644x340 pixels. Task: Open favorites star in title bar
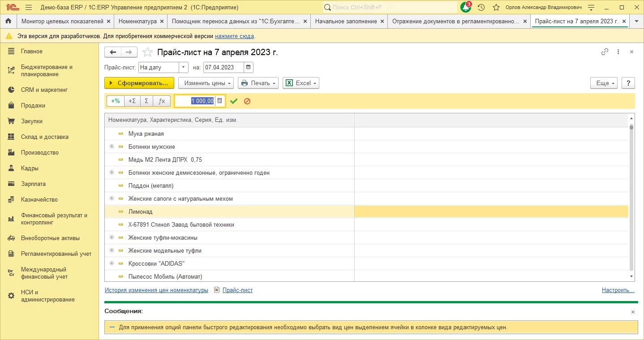496,7
